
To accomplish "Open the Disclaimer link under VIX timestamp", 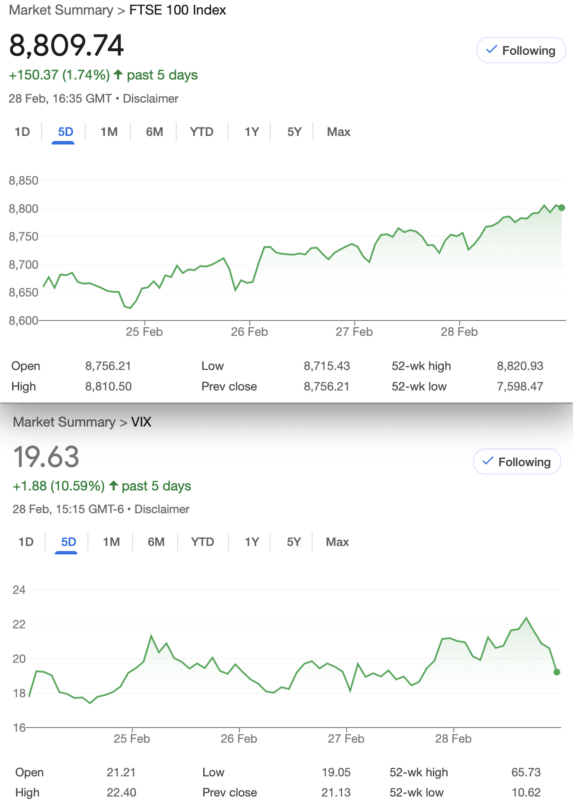I will pyautogui.click(x=162, y=509).
